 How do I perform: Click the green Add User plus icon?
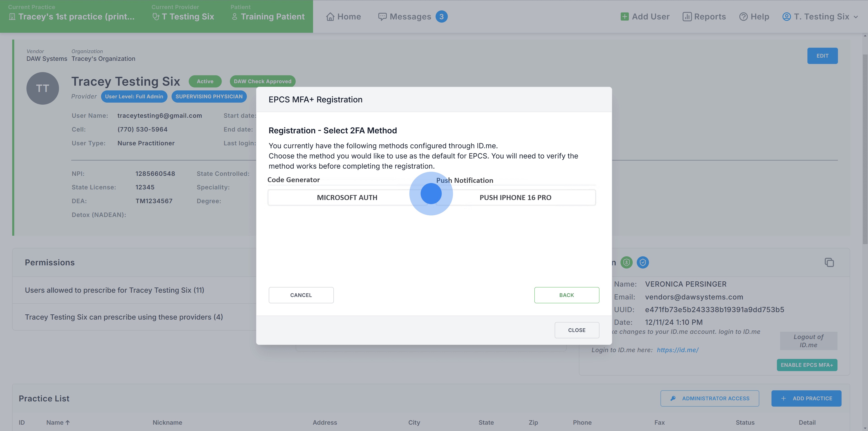point(624,16)
